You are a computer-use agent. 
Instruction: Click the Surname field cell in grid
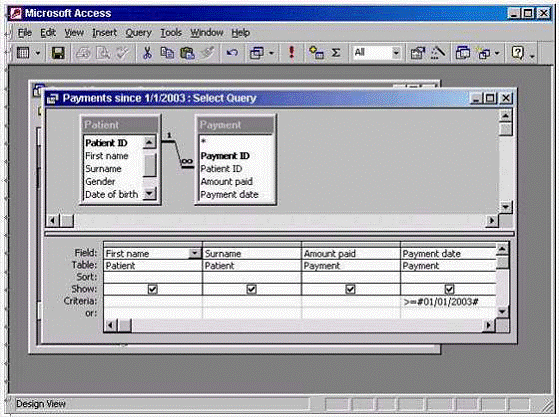tap(251, 253)
